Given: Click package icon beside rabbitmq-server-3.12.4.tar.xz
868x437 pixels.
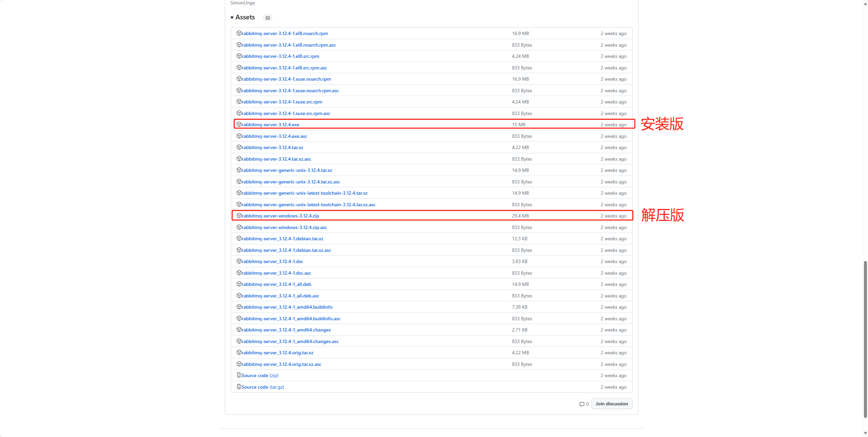Looking at the screenshot, I should (239, 147).
